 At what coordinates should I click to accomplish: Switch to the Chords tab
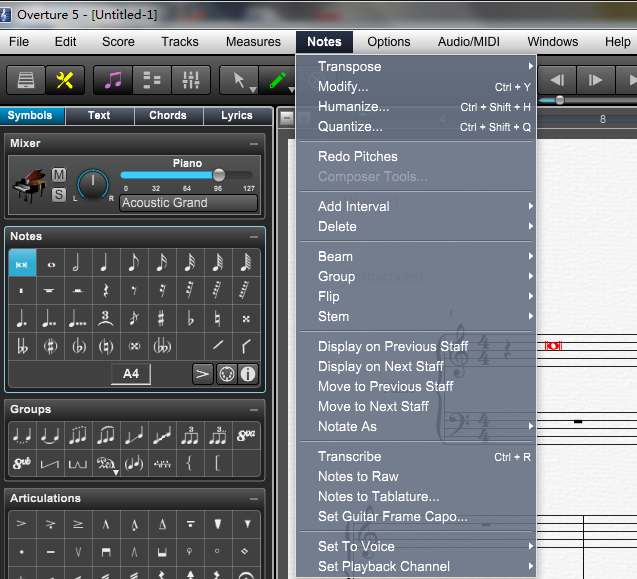[x=168, y=115]
